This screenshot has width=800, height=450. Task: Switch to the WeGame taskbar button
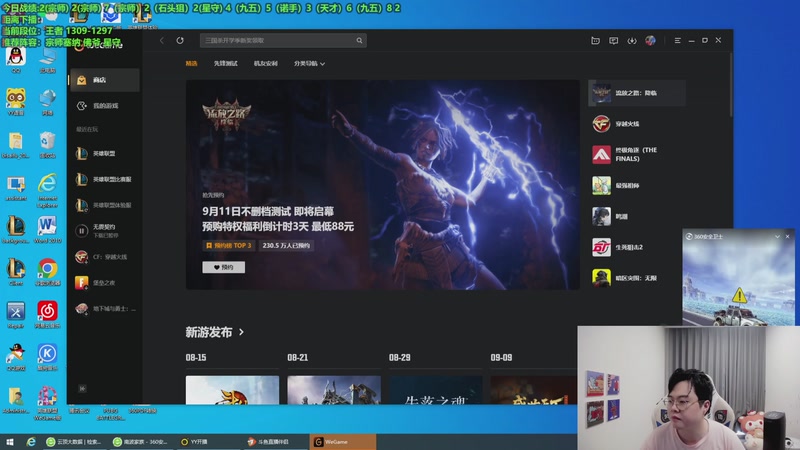pos(343,442)
